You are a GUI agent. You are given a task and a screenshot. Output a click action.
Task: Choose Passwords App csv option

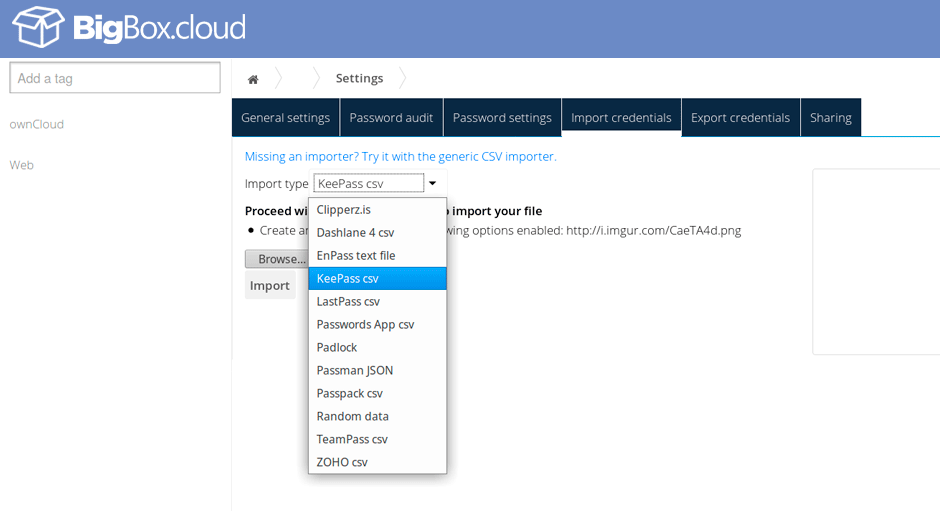point(377,324)
